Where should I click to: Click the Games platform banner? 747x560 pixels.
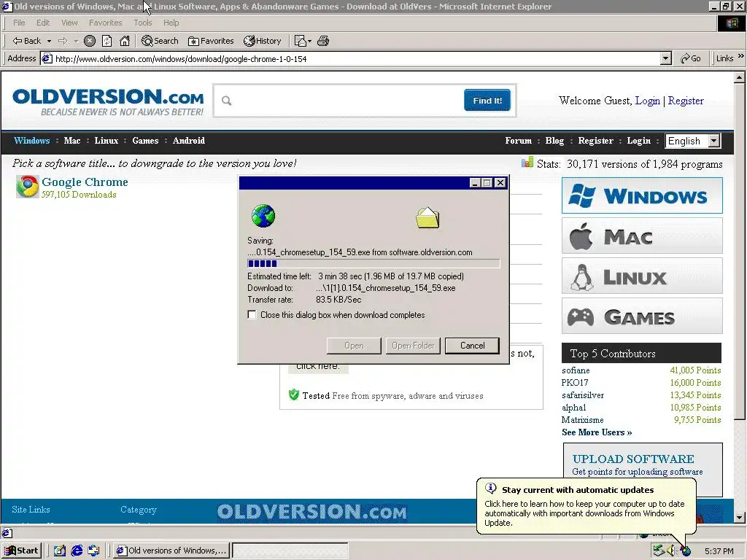click(642, 316)
